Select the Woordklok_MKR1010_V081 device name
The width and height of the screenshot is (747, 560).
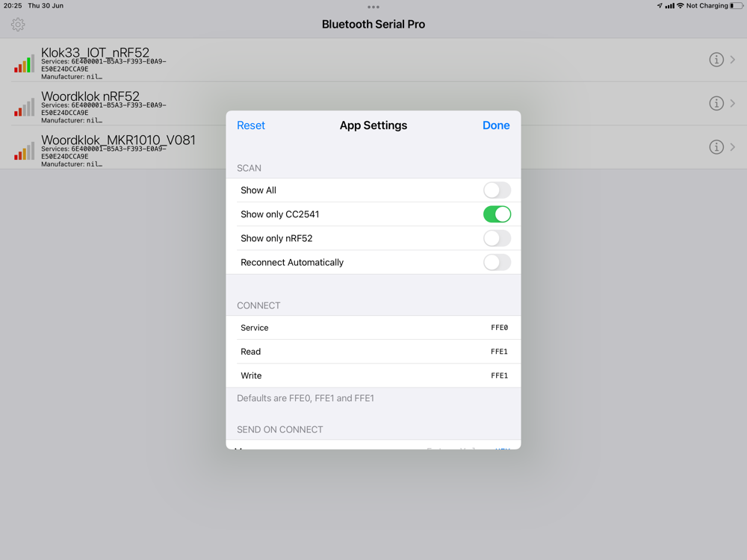click(118, 140)
